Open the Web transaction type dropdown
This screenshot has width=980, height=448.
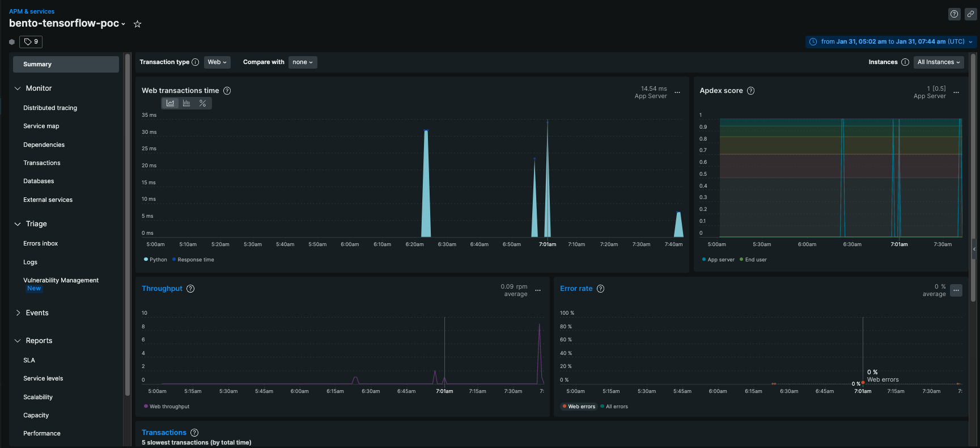click(217, 62)
